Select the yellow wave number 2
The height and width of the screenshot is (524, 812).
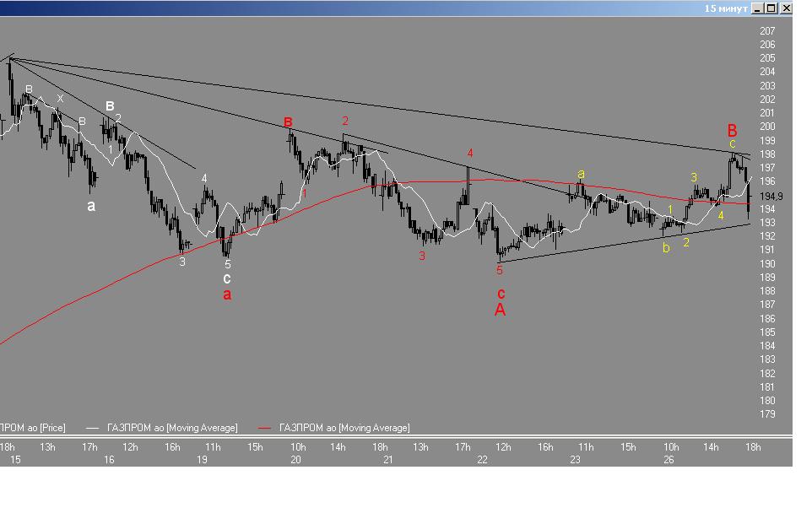click(686, 242)
